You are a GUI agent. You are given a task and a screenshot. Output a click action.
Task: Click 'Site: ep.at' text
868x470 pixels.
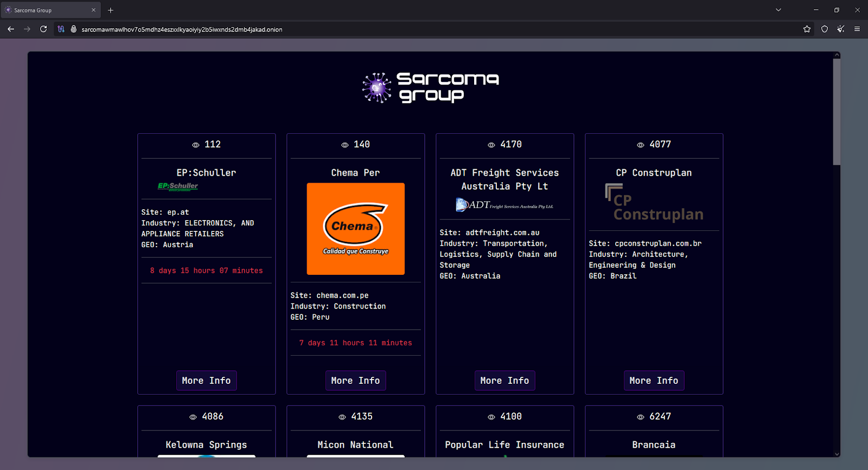coord(165,213)
